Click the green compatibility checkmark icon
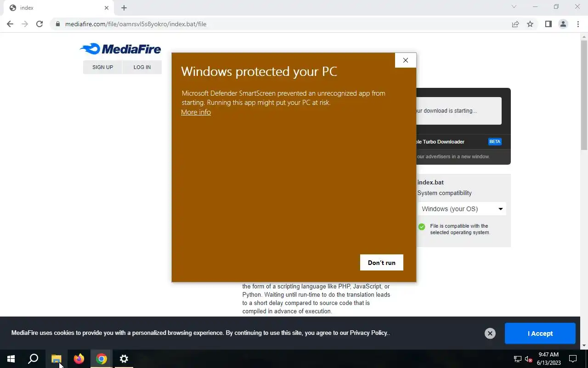 pos(422,227)
